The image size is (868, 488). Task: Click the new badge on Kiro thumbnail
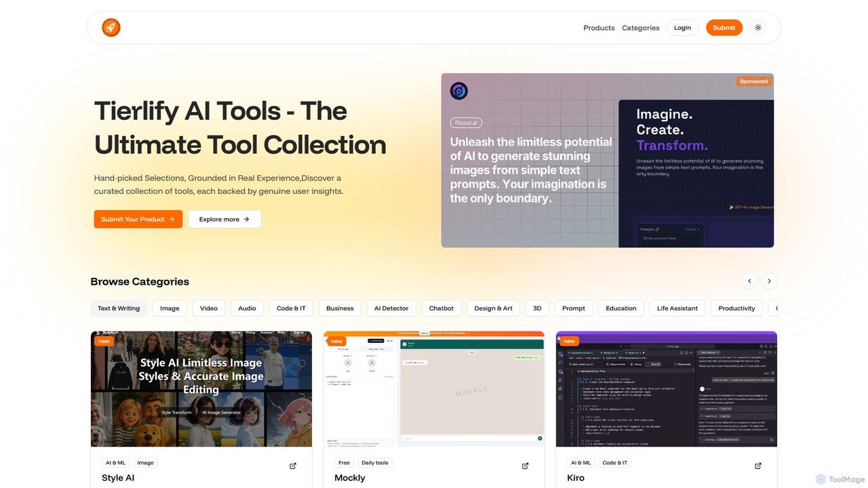(x=569, y=342)
